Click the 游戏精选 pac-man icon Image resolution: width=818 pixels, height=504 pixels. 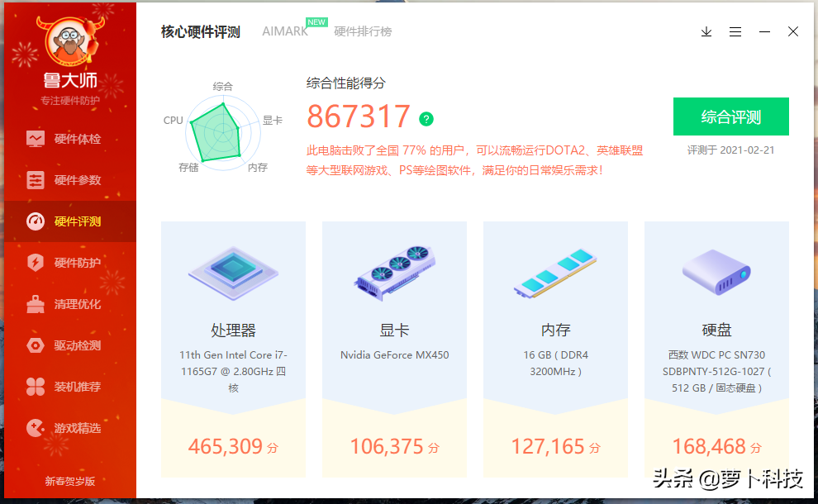click(36, 428)
